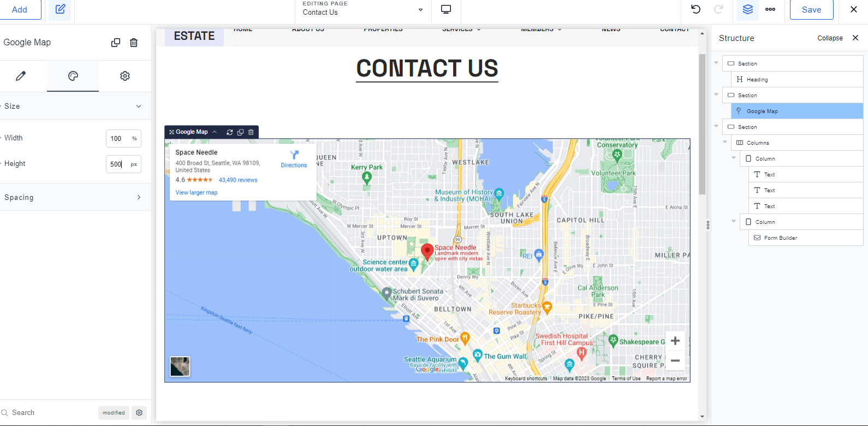Toggle the Structure layers icon
This screenshot has width=868, height=426.
coord(747,9)
